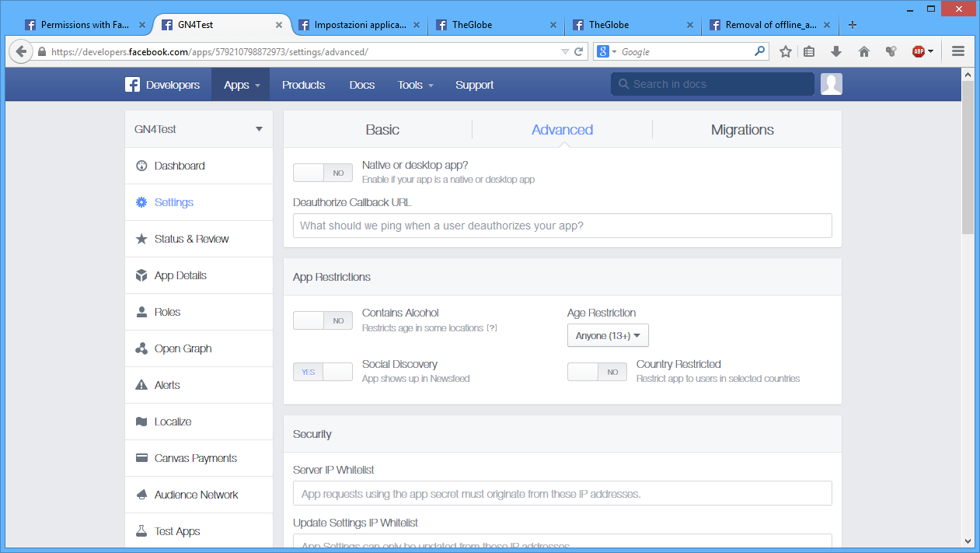The height and width of the screenshot is (553, 980).
Task: Bookmark this page with the star icon
Action: (x=786, y=51)
